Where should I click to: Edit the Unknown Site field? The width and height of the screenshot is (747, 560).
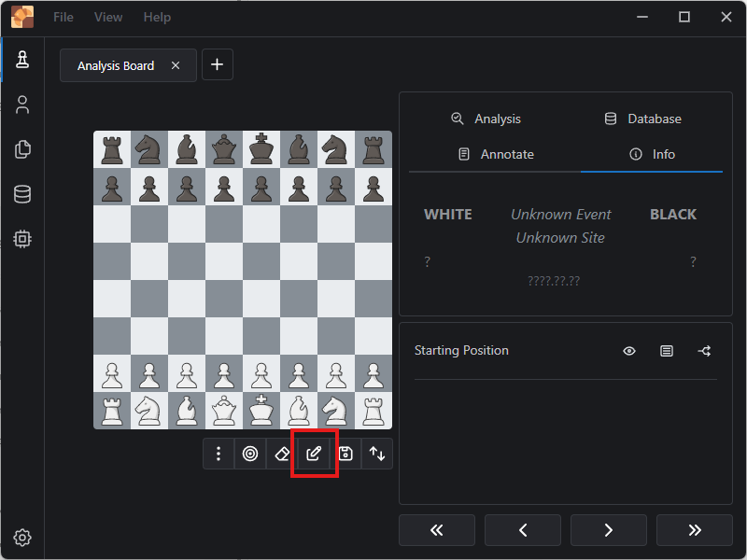point(561,238)
